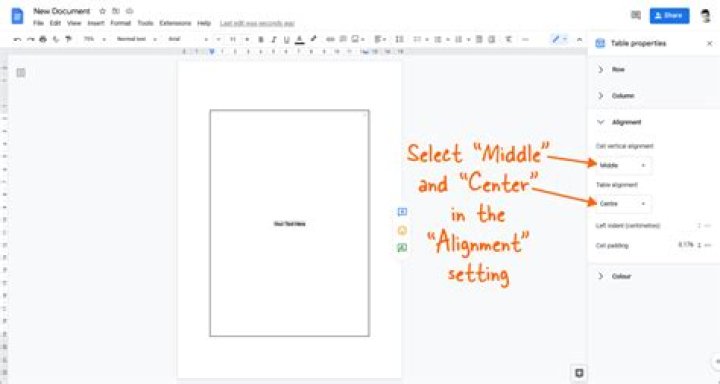Open the Arial font dropdown

[188, 40]
